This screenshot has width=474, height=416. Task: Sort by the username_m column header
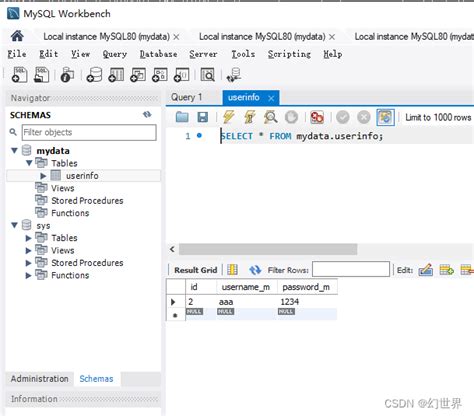point(246,287)
